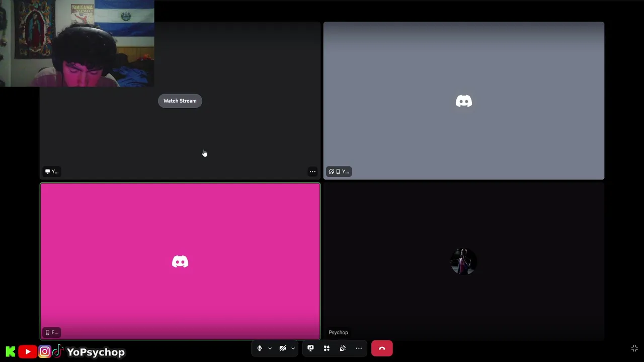This screenshot has width=644, height=362.
Task: Mute the microphone in the call bar
Action: 260,348
